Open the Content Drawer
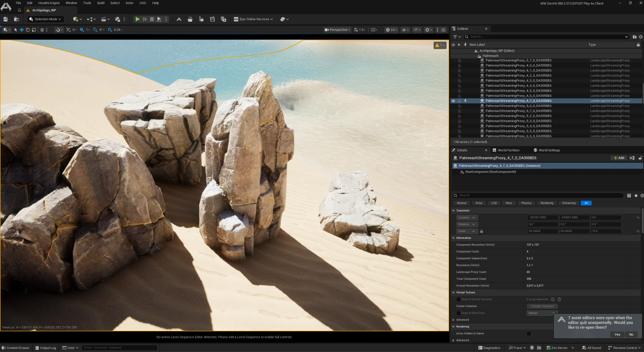Screen dimensions: 644x352 tap(16, 348)
